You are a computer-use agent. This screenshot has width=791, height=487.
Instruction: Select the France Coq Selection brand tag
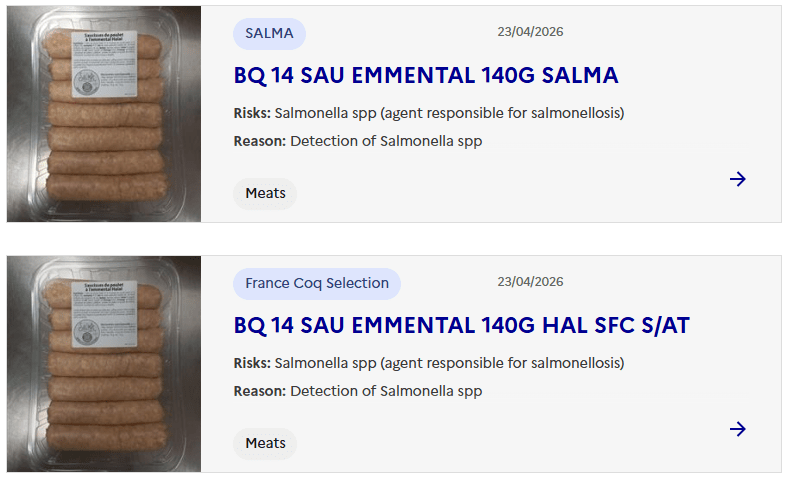pos(317,283)
